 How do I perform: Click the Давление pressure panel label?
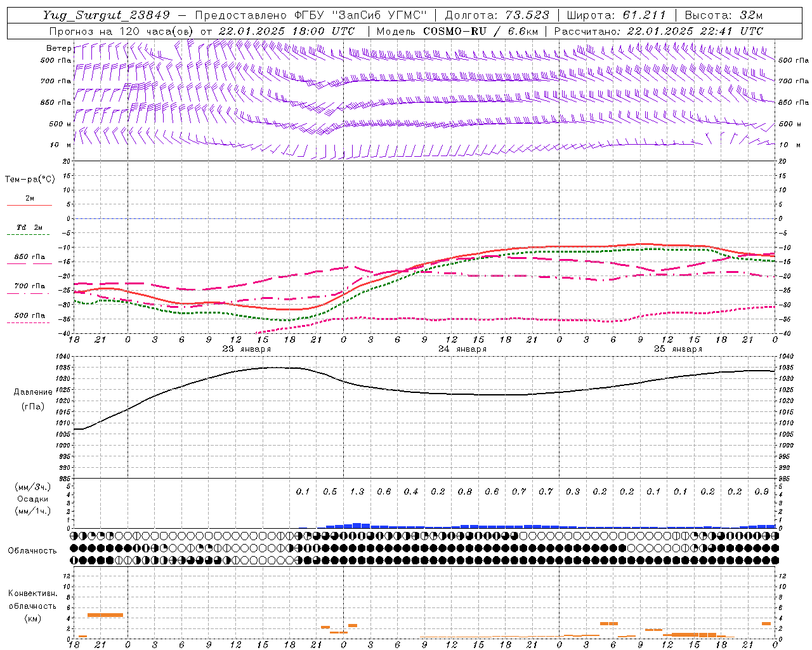[33, 392]
